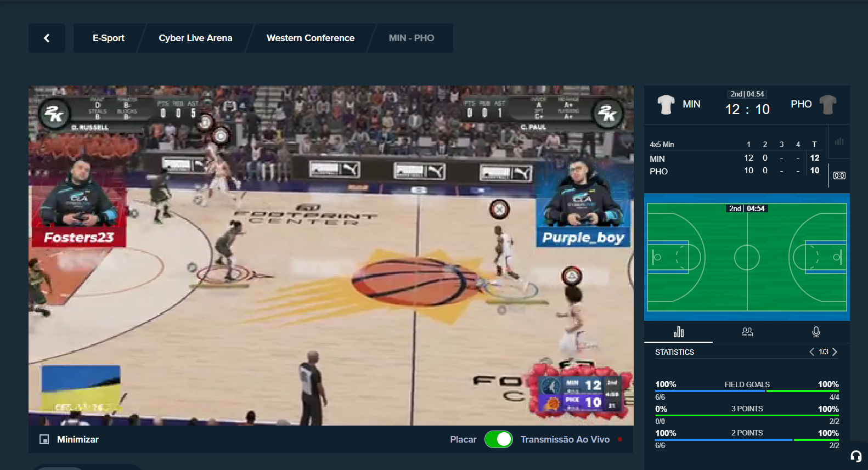
Task: Click the Fosters23 player name banner
Action: click(79, 237)
